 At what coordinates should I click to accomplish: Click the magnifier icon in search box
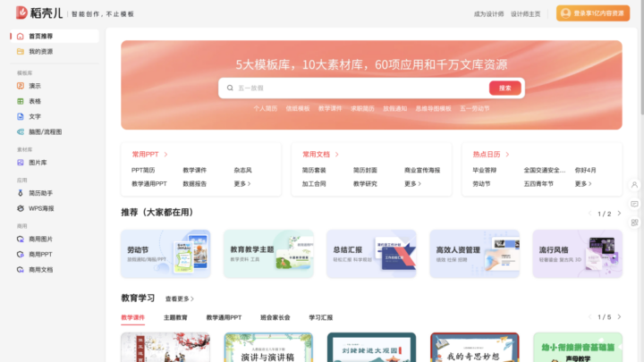tap(230, 88)
